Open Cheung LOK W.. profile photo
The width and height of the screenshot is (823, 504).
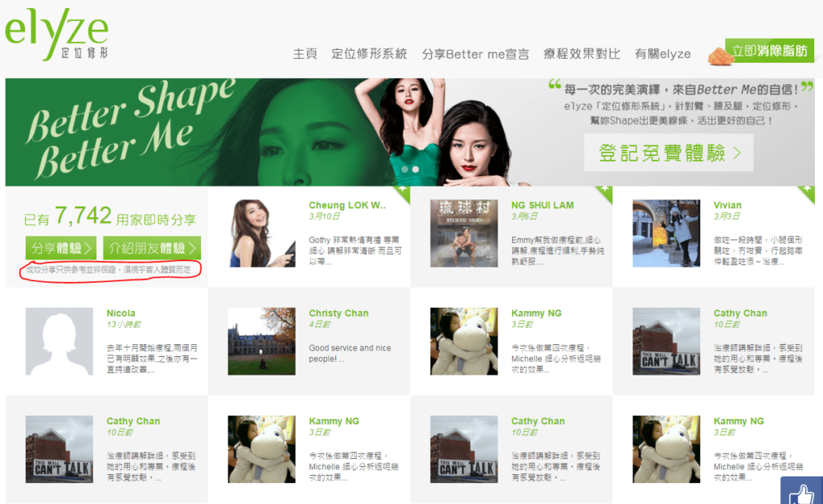(x=261, y=233)
